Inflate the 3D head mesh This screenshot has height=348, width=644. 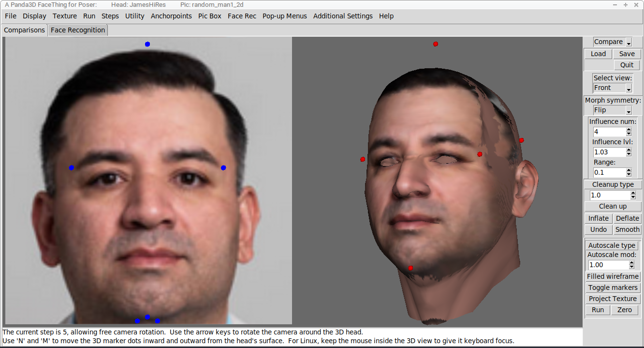pyautogui.click(x=599, y=218)
